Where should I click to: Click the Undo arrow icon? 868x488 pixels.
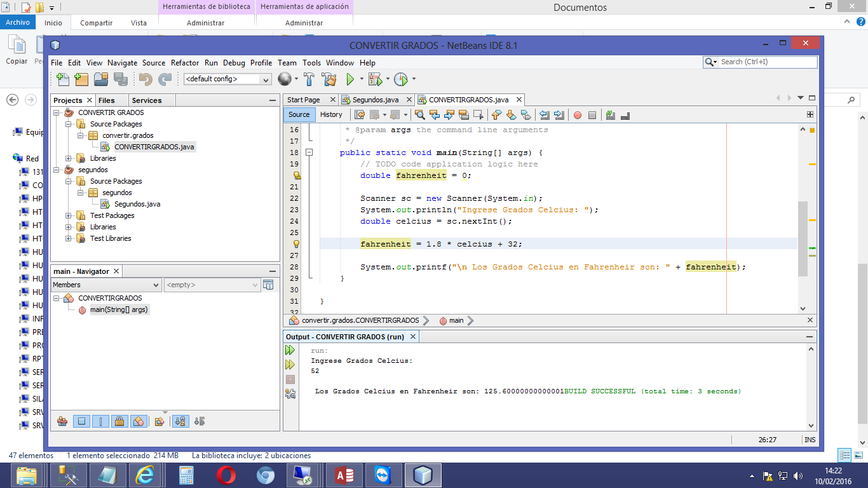[144, 79]
